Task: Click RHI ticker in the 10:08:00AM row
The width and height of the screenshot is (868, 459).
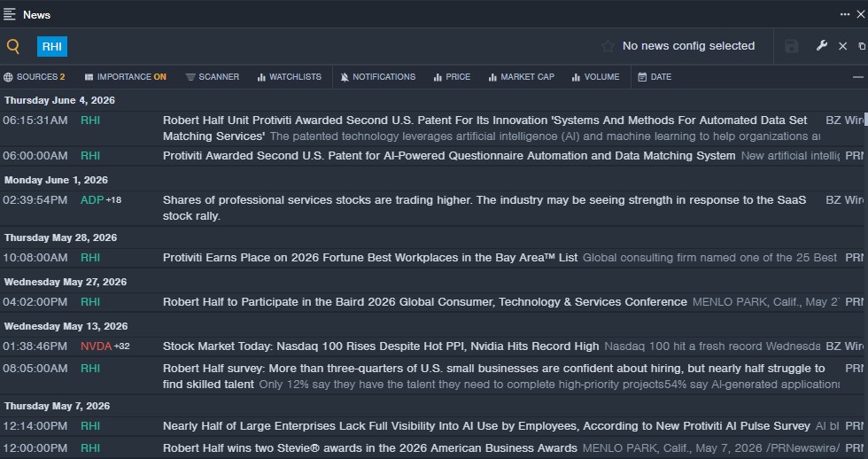Action: tap(90, 258)
